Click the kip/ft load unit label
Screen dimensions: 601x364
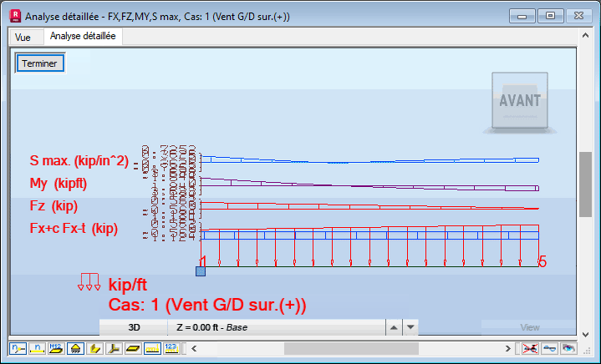click(x=128, y=285)
